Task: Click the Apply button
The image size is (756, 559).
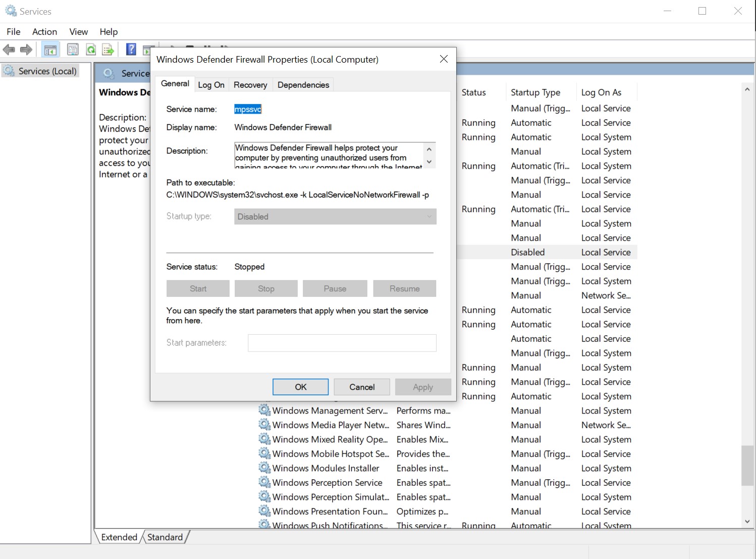Action: [x=423, y=387]
